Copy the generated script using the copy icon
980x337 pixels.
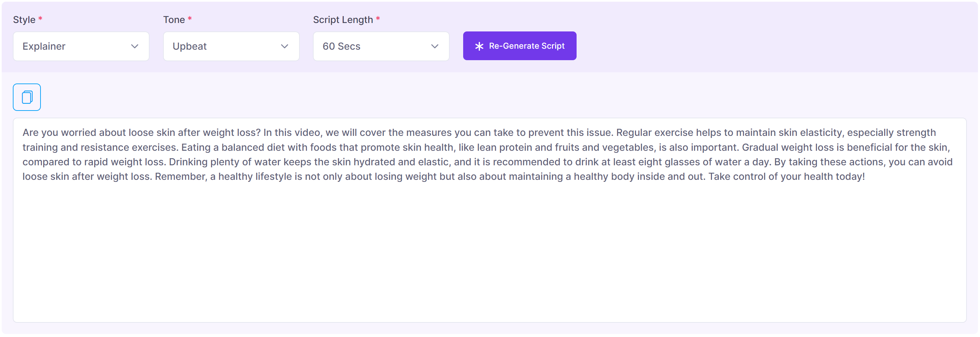tap(27, 97)
